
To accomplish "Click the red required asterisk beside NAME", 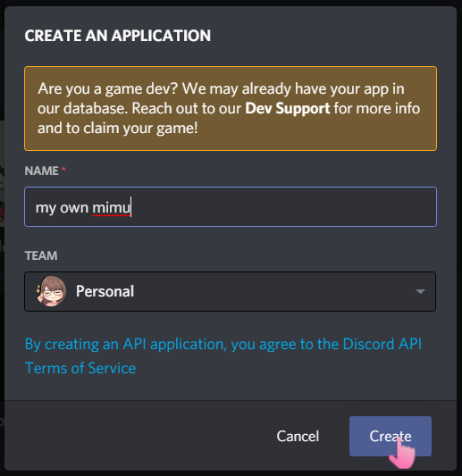I will click(63, 169).
